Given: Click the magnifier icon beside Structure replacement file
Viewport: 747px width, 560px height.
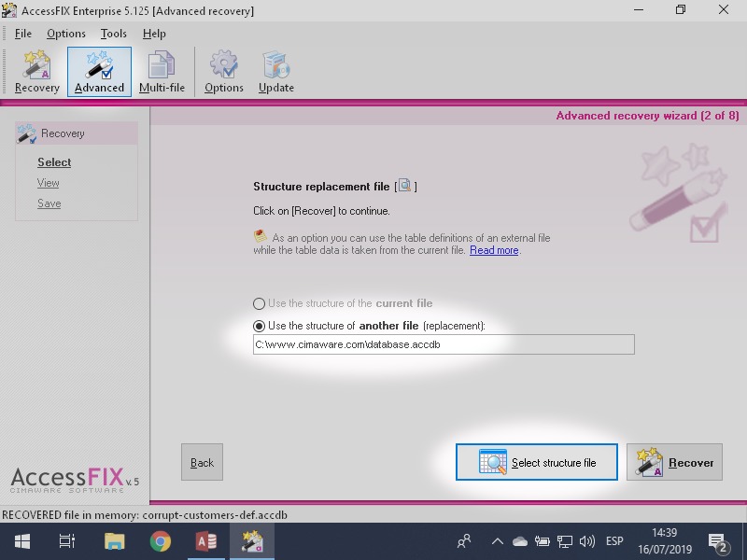Looking at the screenshot, I should tap(404, 186).
